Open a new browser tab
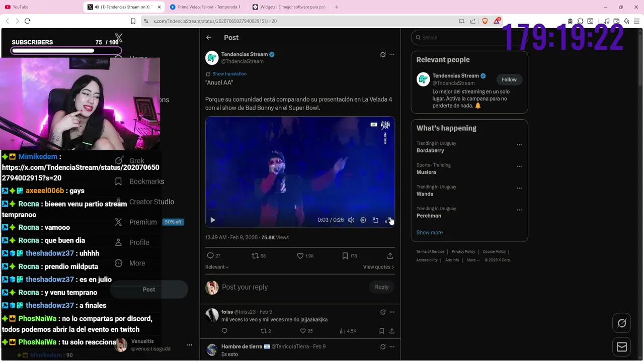644x362 pixels. tap(337, 7)
